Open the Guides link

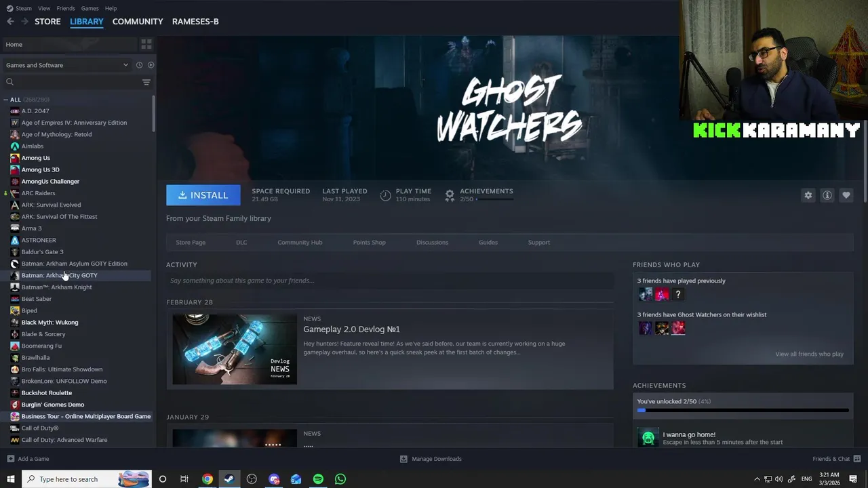488,243
